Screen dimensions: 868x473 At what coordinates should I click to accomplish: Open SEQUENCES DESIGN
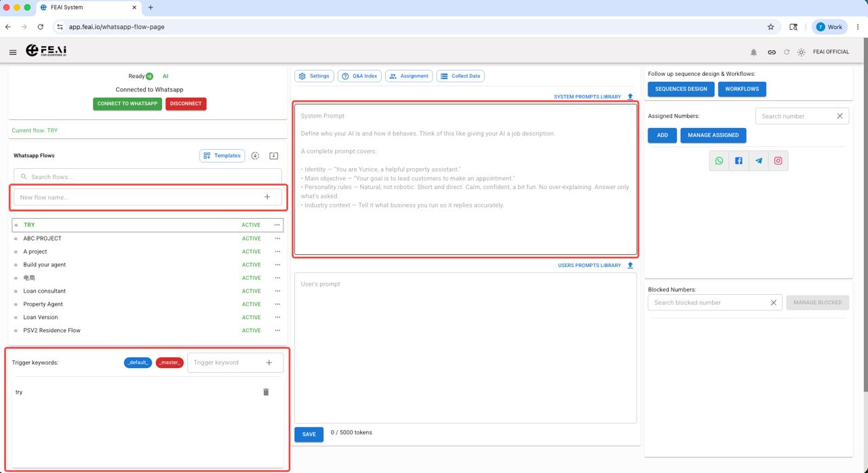click(x=681, y=89)
